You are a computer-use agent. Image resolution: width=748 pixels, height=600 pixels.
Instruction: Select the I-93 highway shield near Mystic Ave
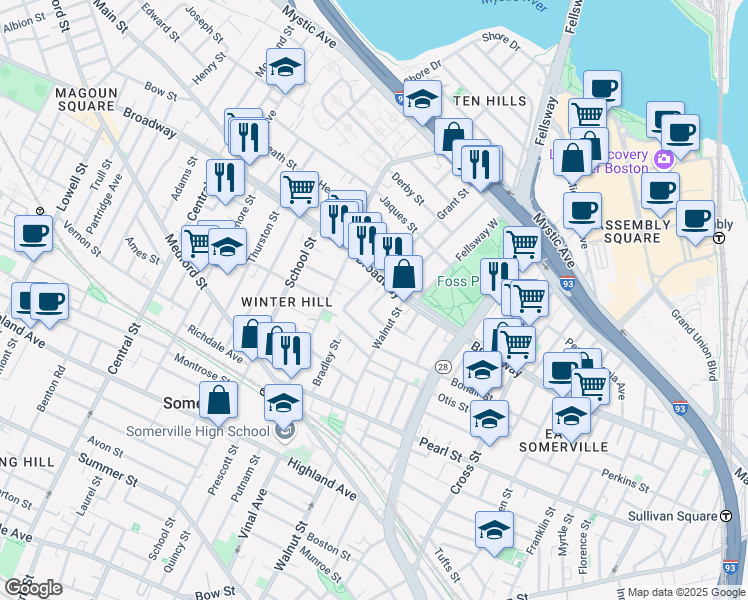tap(567, 283)
